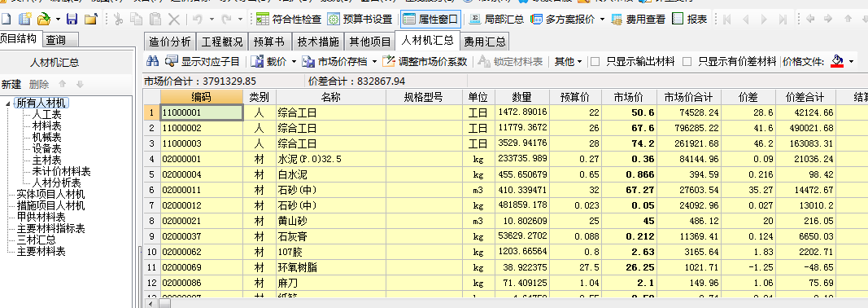Enable 只显示输出材料 checkbox
868x308 pixels.
coord(595,62)
